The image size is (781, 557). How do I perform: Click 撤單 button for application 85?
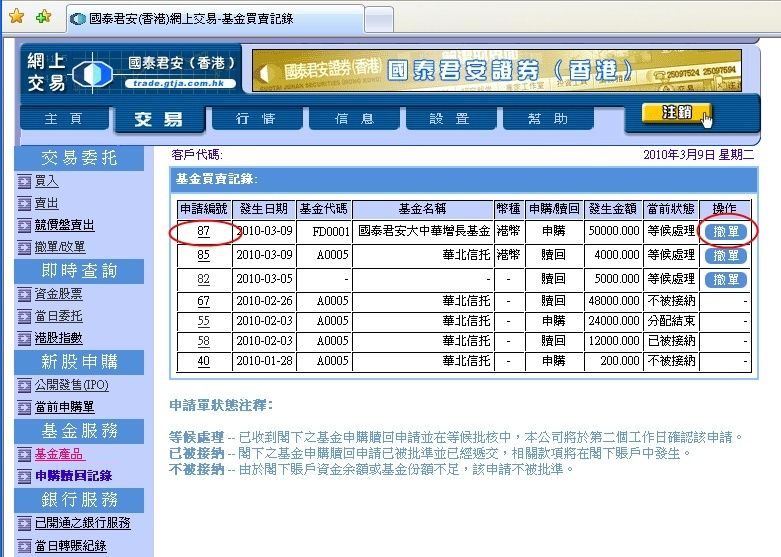[x=726, y=256]
